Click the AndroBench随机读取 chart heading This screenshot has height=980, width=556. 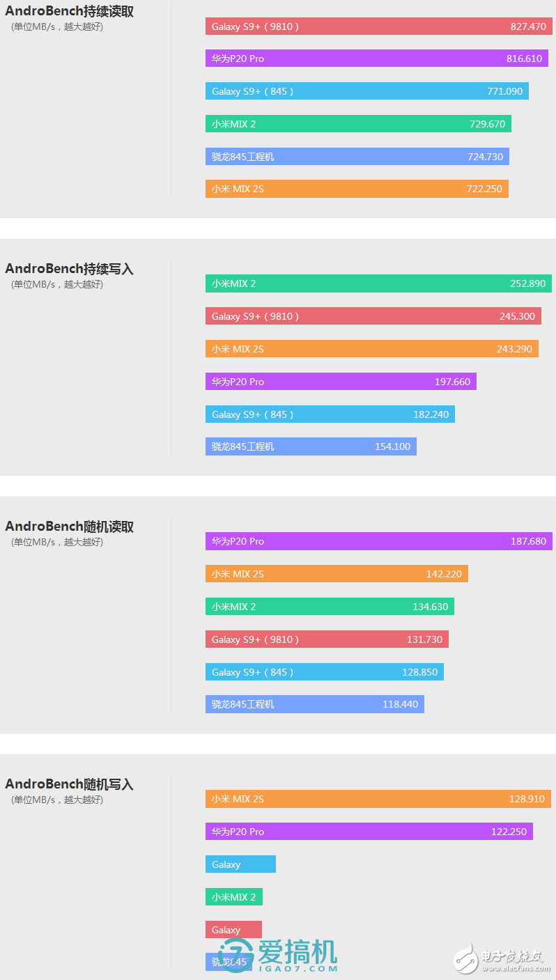click(x=69, y=527)
